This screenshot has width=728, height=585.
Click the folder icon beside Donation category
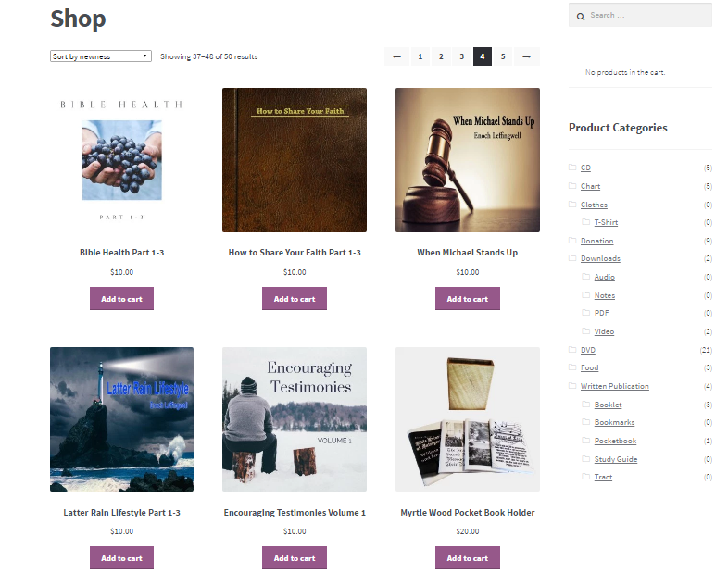click(572, 240)
